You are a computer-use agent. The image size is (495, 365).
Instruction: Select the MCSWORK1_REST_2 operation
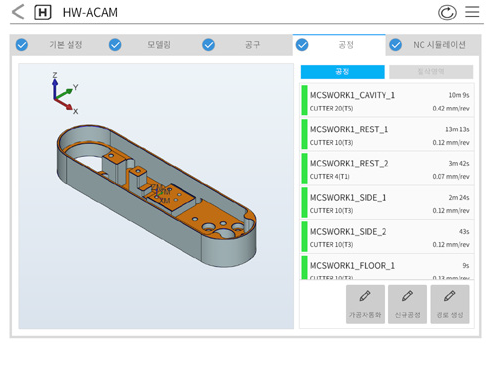pos(387,168)
